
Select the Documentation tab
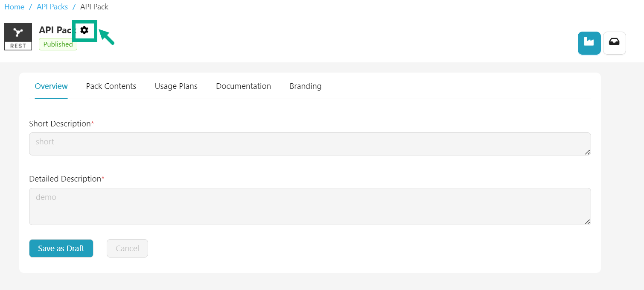point(243,86)
